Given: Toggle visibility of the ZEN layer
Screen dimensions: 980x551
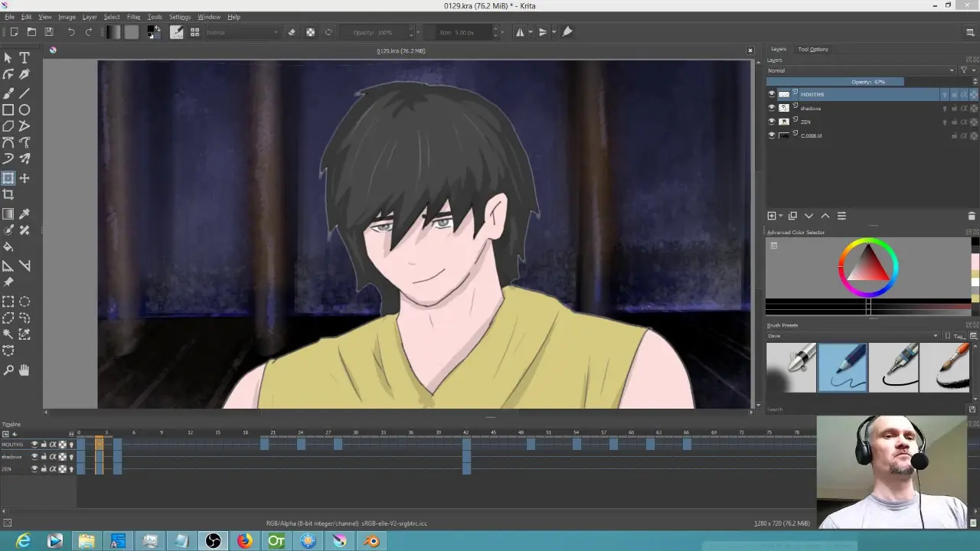Looking at the screenshot, I should [772, 122].
